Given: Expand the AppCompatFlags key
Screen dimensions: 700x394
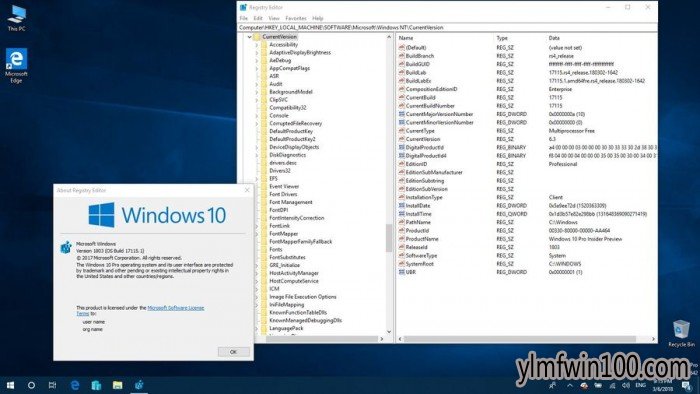Looking at the screenshot, I should point(257,68).
